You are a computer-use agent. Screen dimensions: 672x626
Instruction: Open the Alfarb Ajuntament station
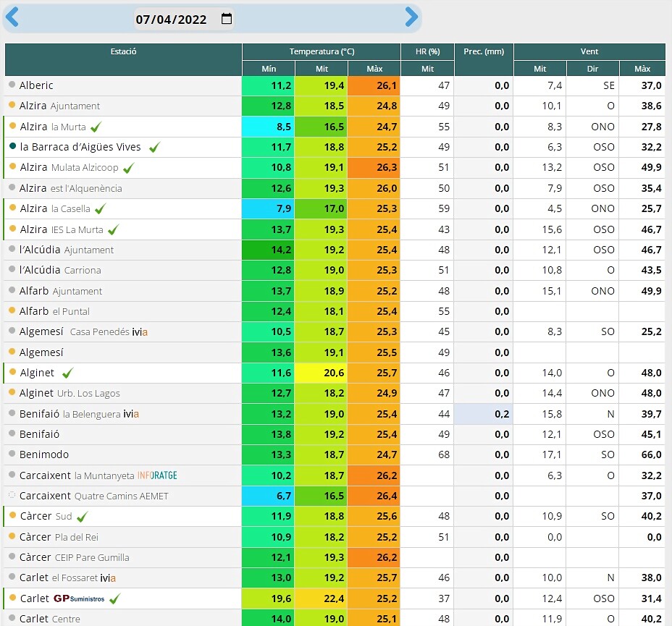point(61,291)
